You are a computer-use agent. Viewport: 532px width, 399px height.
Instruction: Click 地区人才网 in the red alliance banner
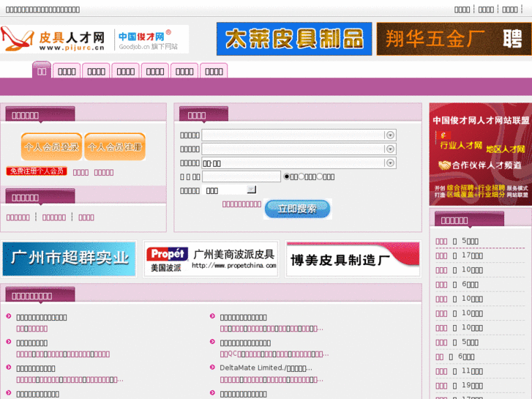click(505, 149)
